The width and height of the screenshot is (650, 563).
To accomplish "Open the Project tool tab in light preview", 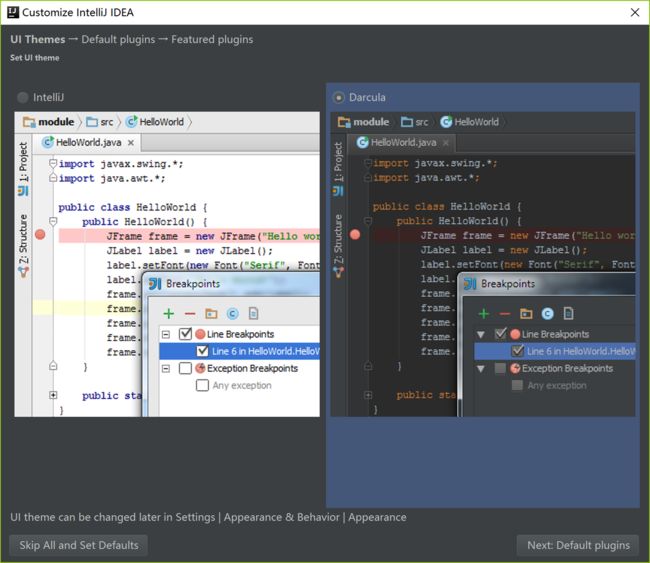I will click(x=23, y=169).
